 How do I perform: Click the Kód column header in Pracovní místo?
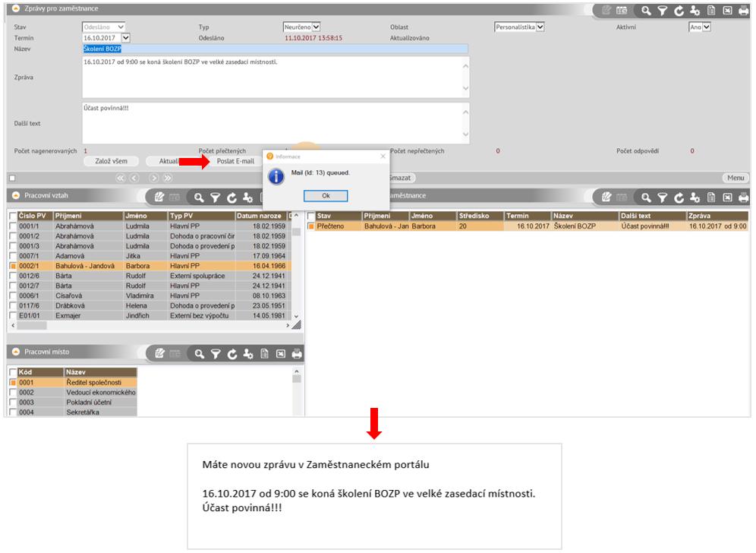pyautogui.click(x=40, y=372)
